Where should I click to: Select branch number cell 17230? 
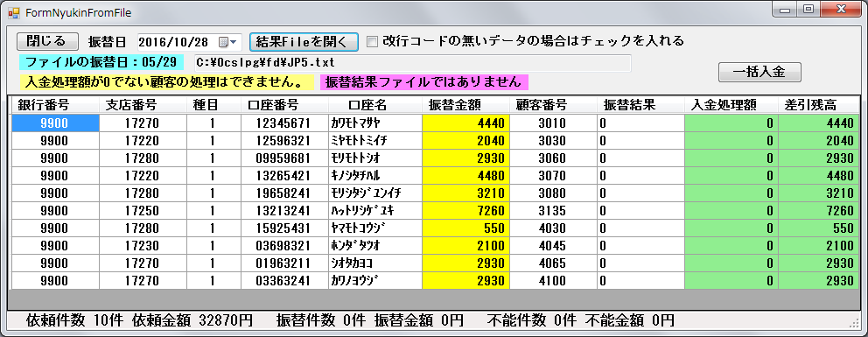143,246
